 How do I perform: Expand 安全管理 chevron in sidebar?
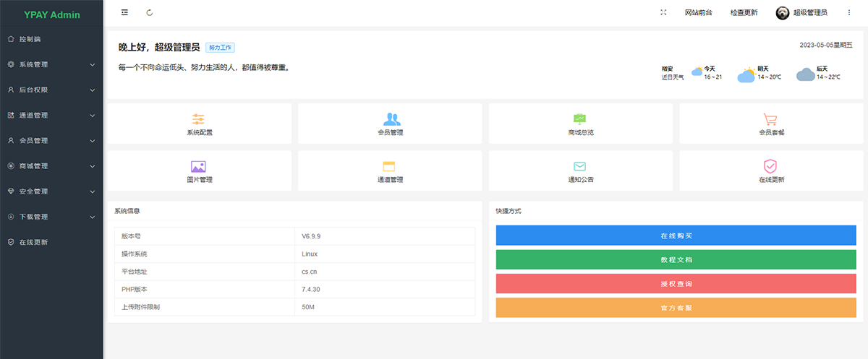pos(93,191)
